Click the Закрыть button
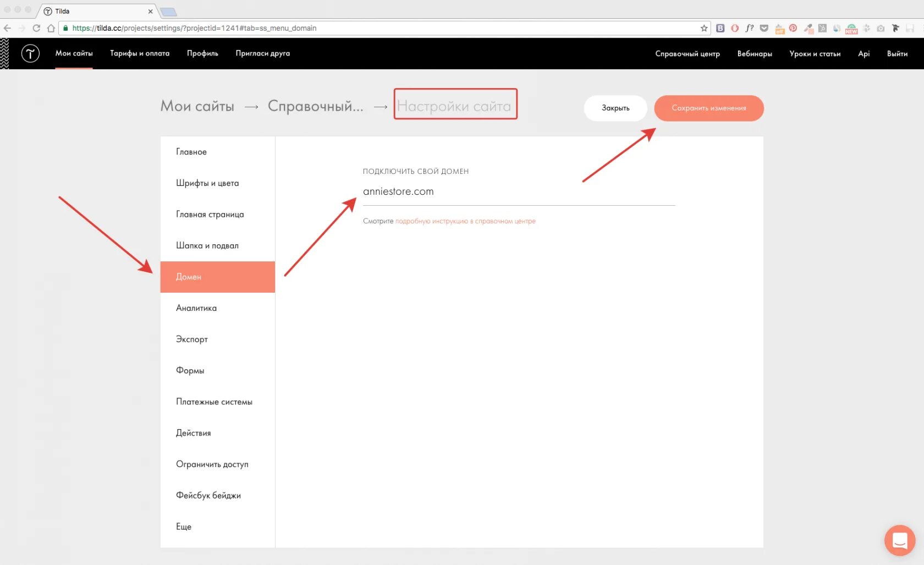Screen dimensions: 924x565 point(615,108)
